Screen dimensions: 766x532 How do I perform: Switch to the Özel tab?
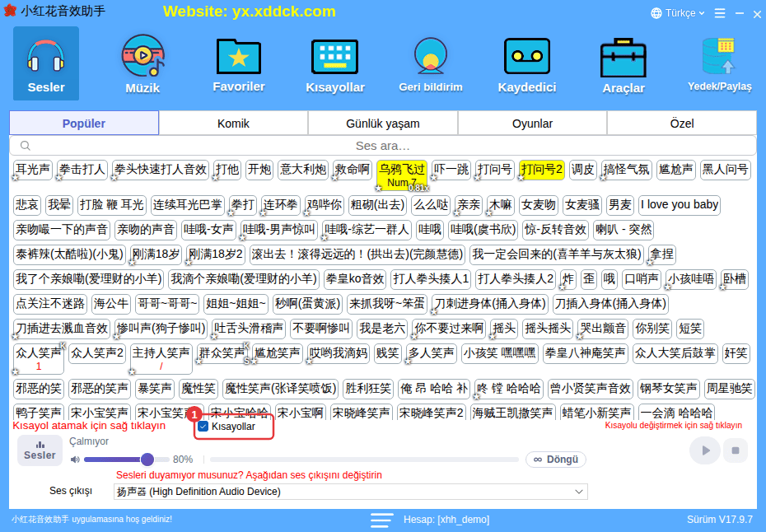tap(682, 123)
